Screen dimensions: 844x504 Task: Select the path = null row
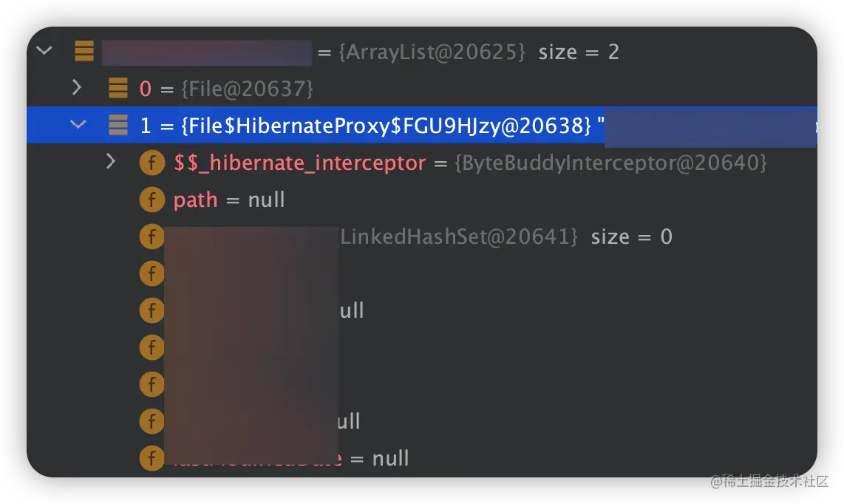[x=422, y=200]
